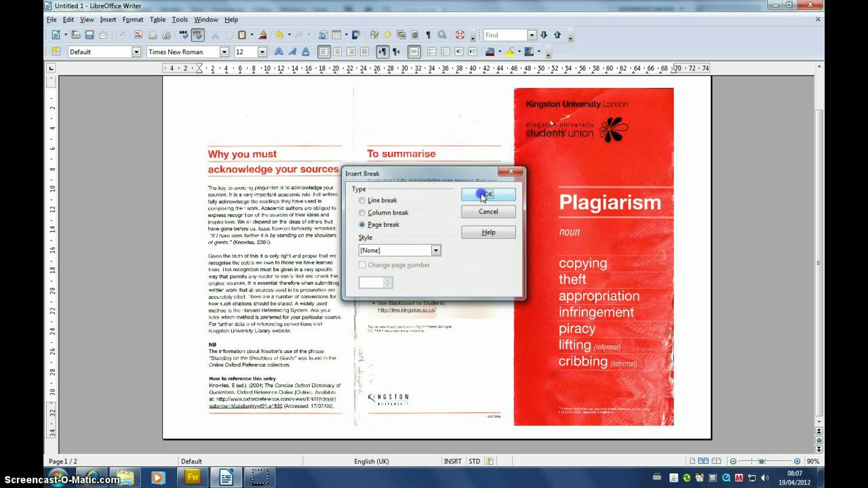Open the File menu
868x488 pixels.
point(52,20)
